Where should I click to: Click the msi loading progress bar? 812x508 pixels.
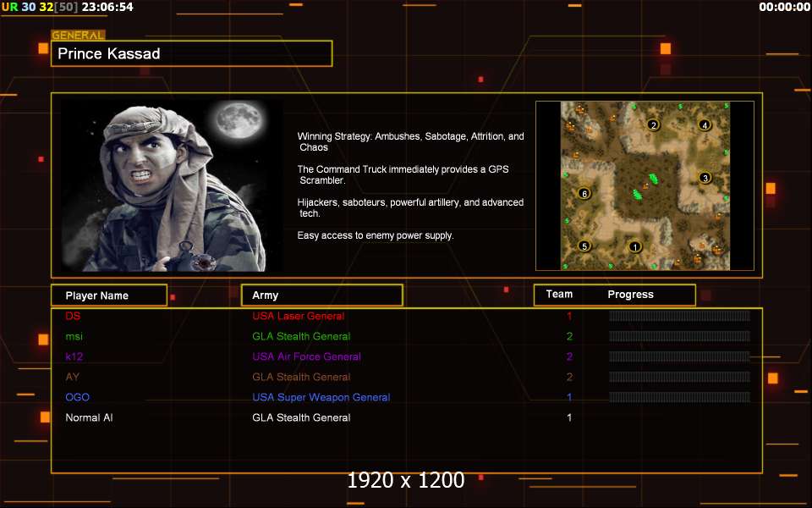tap(679, 336)
